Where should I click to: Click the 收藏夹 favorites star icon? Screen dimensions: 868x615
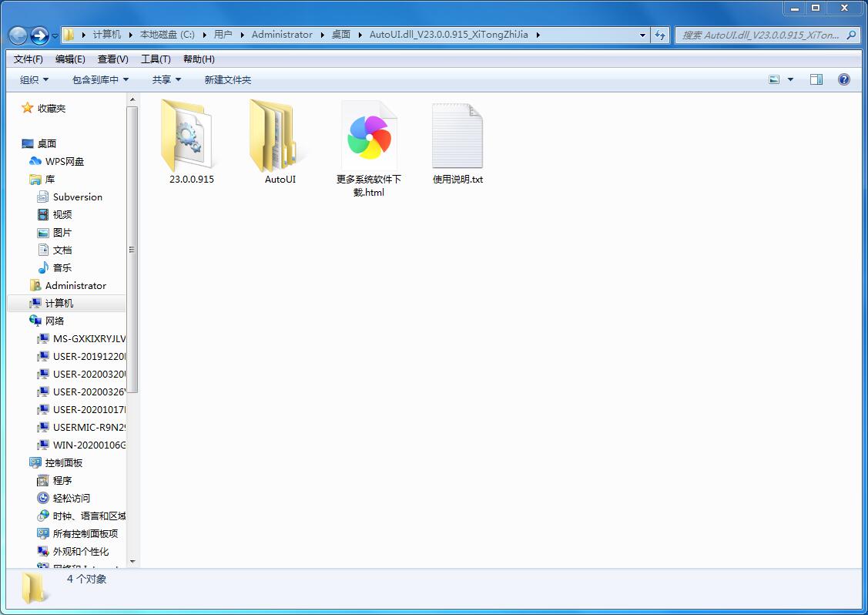[27, 108]
